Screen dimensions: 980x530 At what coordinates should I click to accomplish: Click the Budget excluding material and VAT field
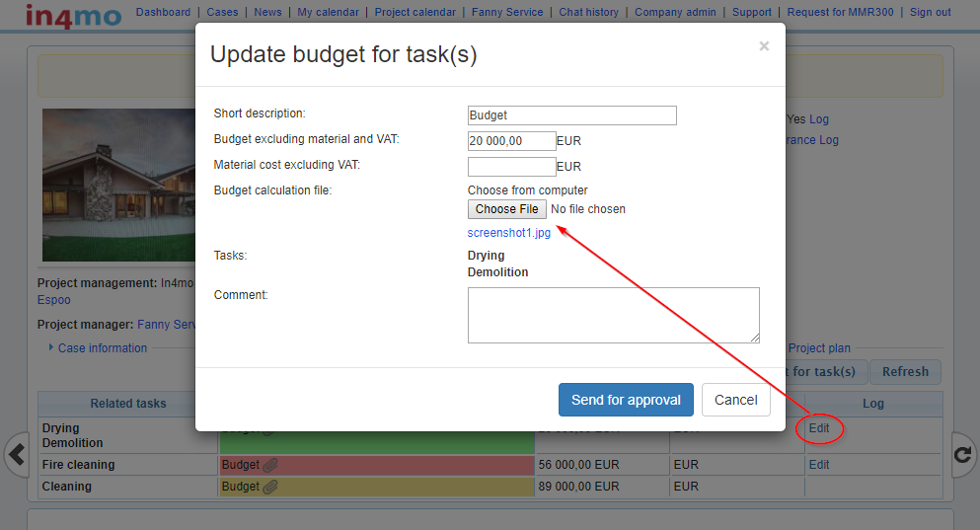[511, 141]
